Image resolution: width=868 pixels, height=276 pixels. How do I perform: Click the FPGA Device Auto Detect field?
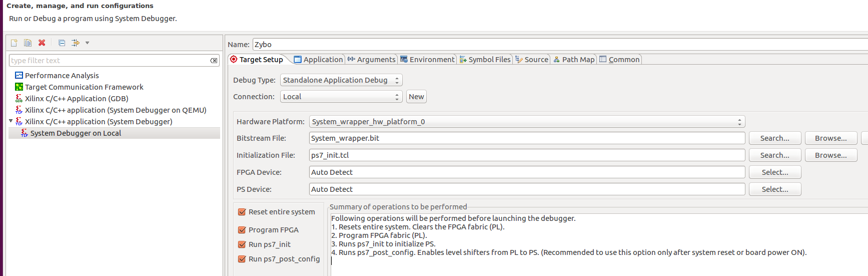click(x=527, y=172)
